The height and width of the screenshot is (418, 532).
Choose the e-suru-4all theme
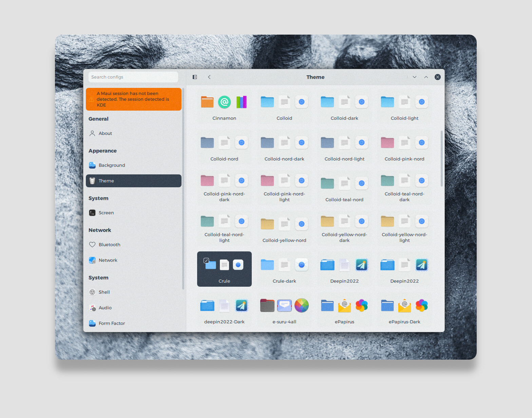pyautogui.click(x=284, y=310)
